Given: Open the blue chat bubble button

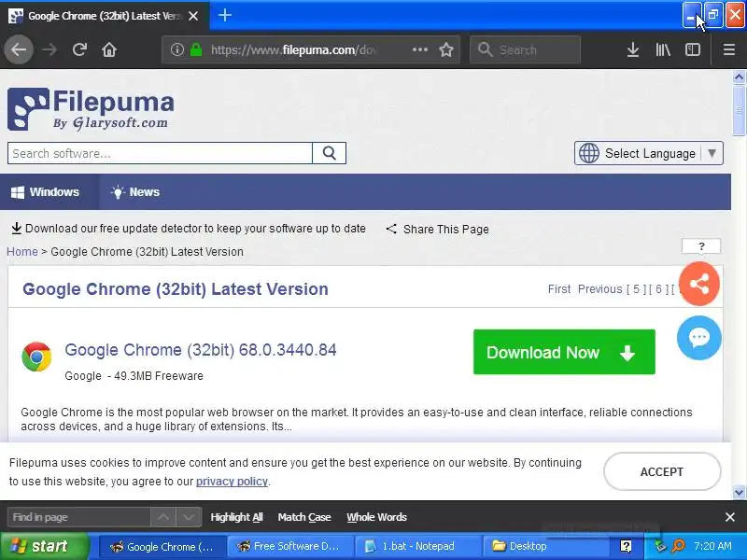Looking at the screenshot, I should coord(698,338).
